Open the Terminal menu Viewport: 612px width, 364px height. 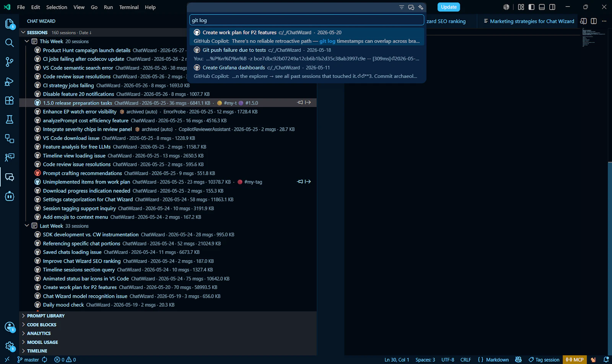coord(129,7)
